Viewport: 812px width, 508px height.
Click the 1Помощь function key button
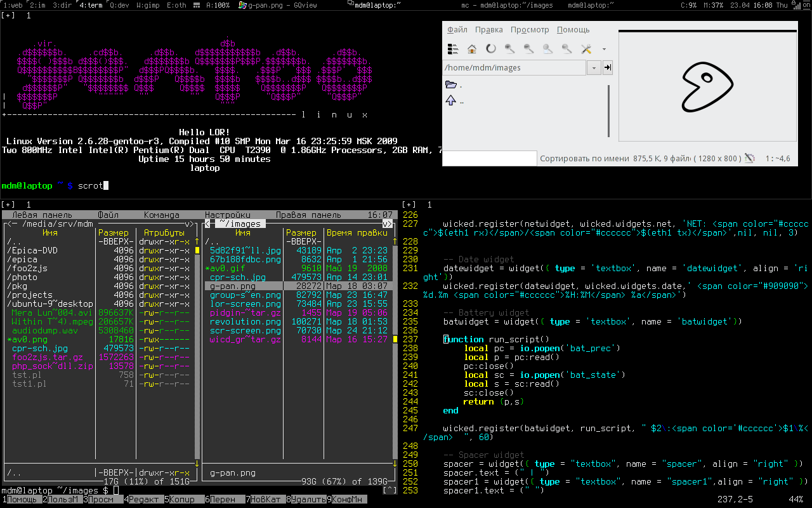(x=21, y=499)
